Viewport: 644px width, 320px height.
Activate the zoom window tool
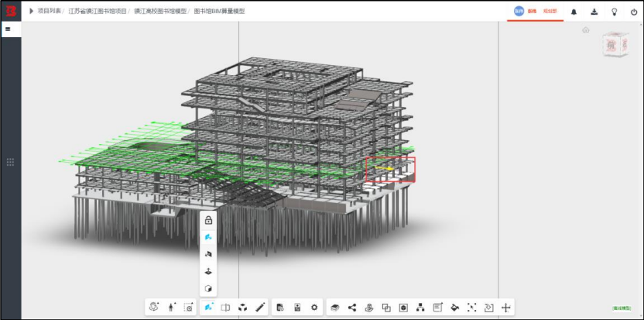[189, 307]
